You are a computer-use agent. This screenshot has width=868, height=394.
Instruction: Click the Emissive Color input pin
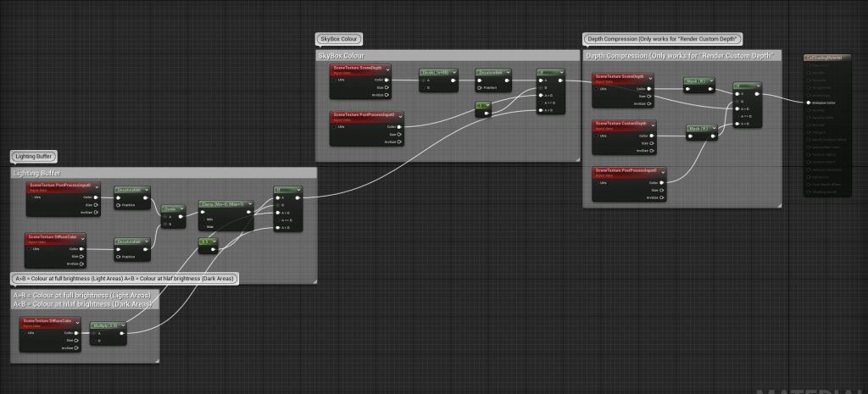pyautogui.click(x=807, y=103)
